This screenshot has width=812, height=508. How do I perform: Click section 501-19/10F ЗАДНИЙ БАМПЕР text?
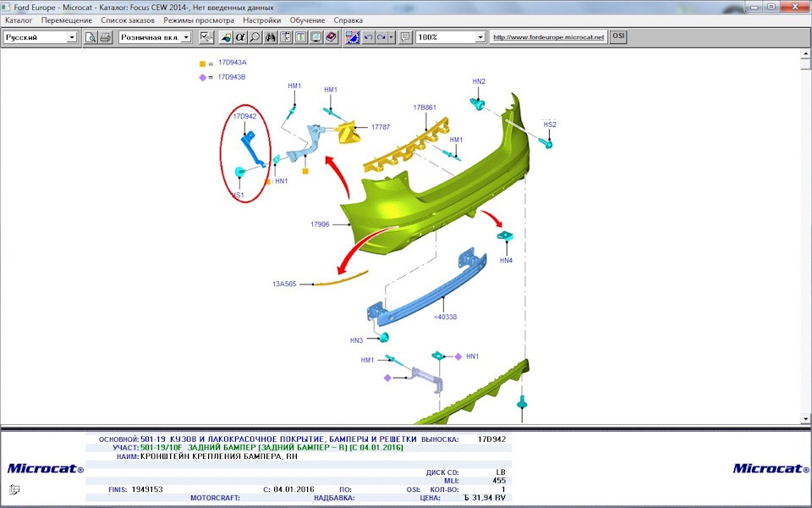272,447
